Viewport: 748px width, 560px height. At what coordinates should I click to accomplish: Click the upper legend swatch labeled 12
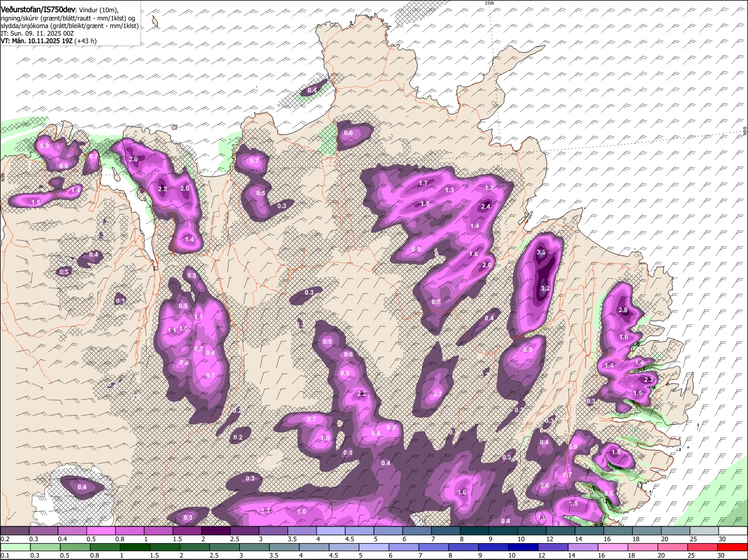tap(561, 531)
